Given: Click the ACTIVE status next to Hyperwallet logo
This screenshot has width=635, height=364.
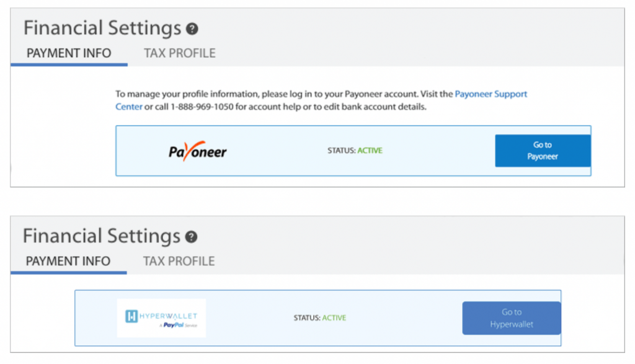Looking at the screenshot, I should coord(334,318).
